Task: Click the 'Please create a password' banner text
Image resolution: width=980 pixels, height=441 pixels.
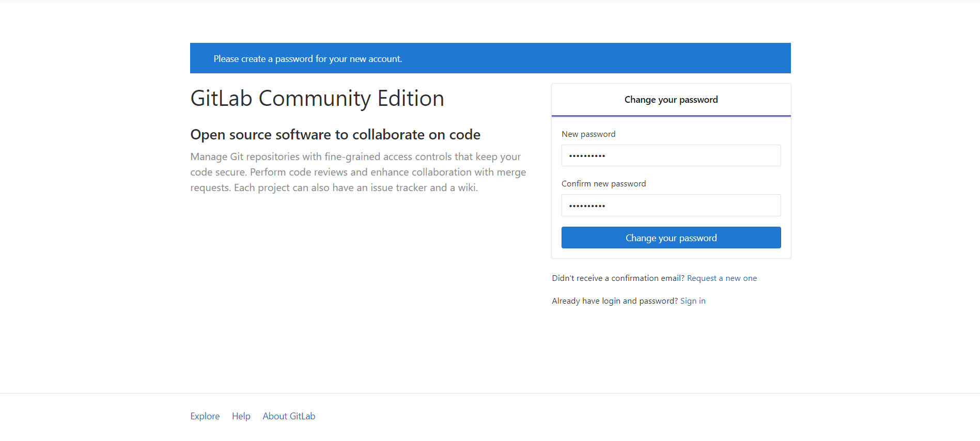Action: click(x=308, y=59)
